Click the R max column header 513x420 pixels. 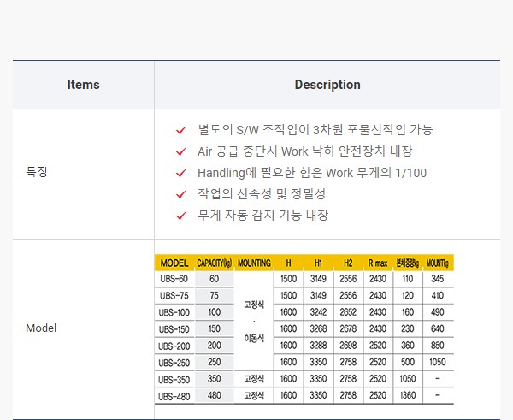pos(377,263)
